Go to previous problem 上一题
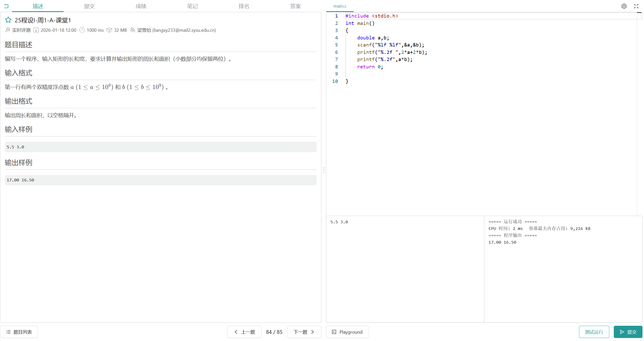644x341 pixels. [244, 332]
